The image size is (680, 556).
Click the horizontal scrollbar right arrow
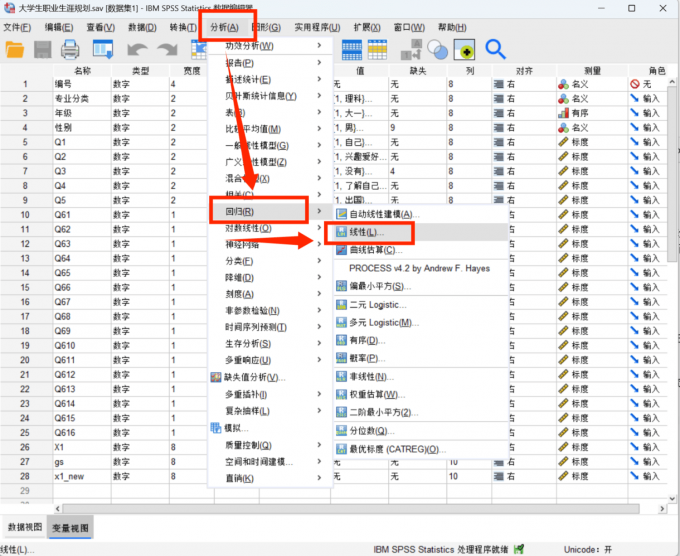pos(662,508)
